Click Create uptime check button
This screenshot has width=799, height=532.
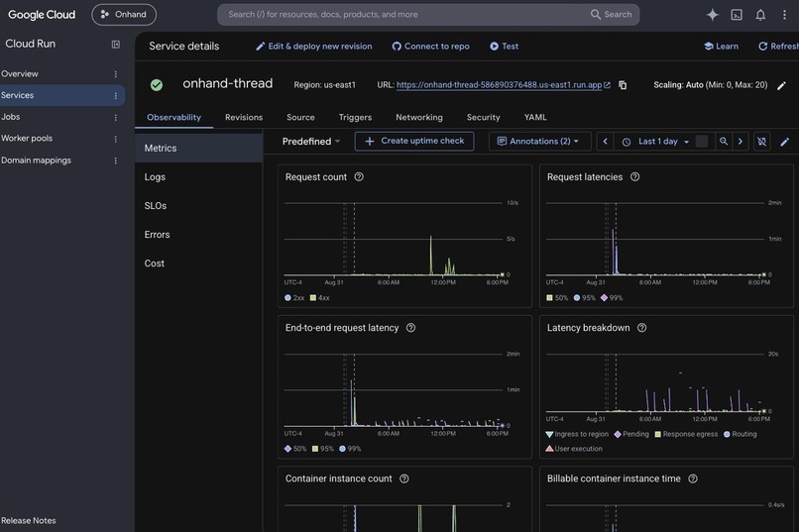[414, 141]
